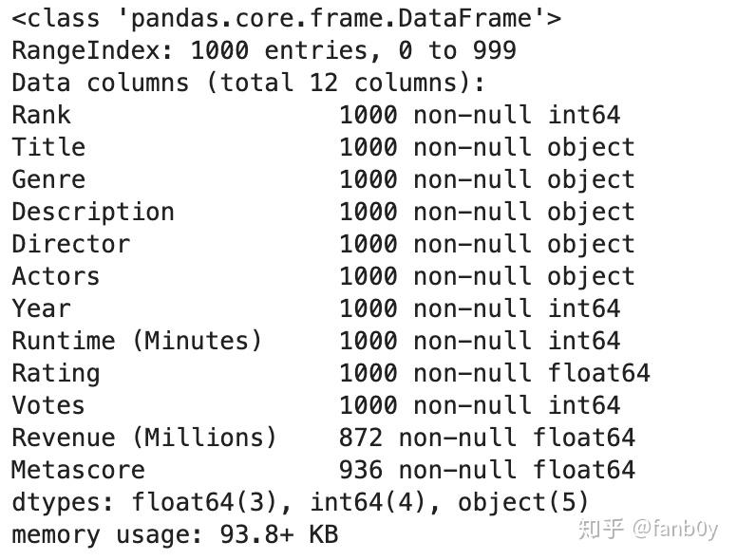Click the Rank column name

(x=41, y=115)
